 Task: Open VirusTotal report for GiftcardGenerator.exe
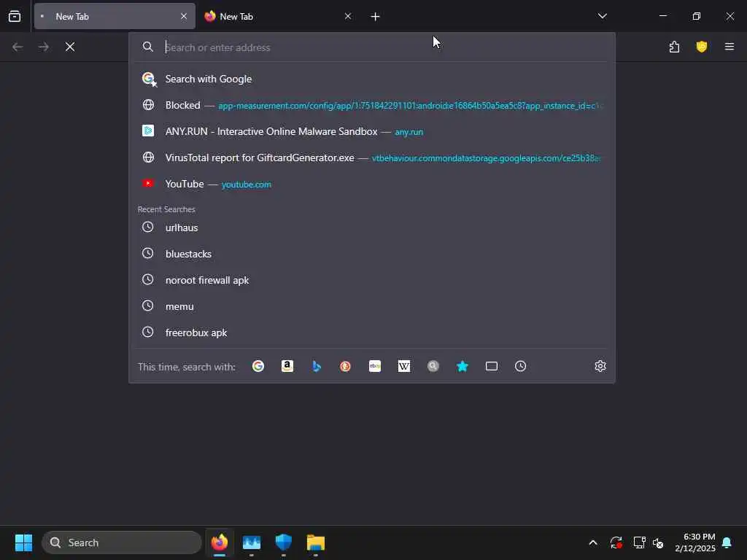(x=371, y=157)
